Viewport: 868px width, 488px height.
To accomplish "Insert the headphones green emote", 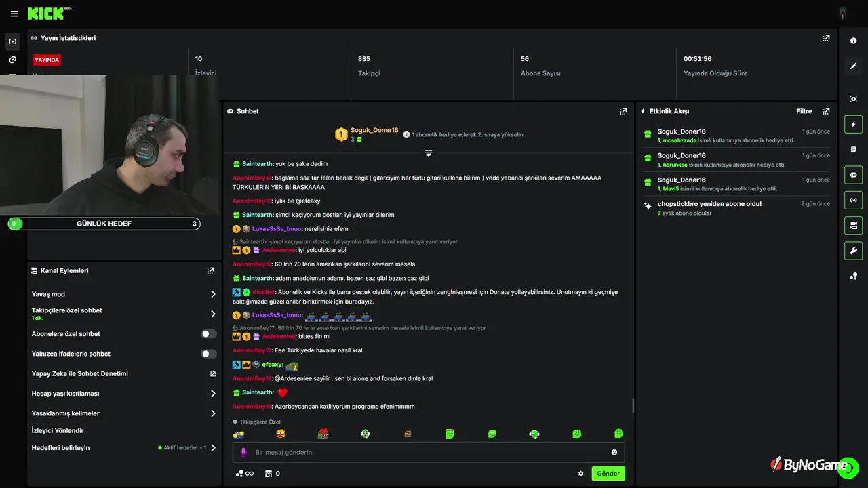I will click(x=534, y=434).
